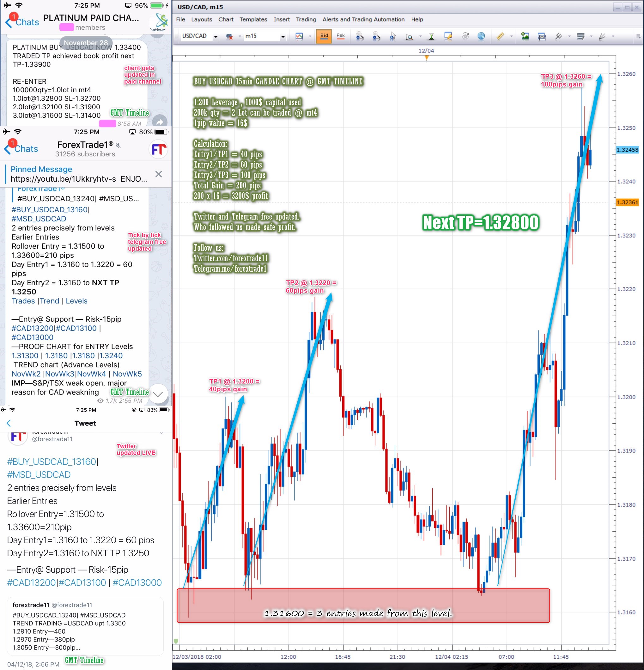Expand the chart type dropdown arrow
644x670 pixels.
click(x=310, y=36)
